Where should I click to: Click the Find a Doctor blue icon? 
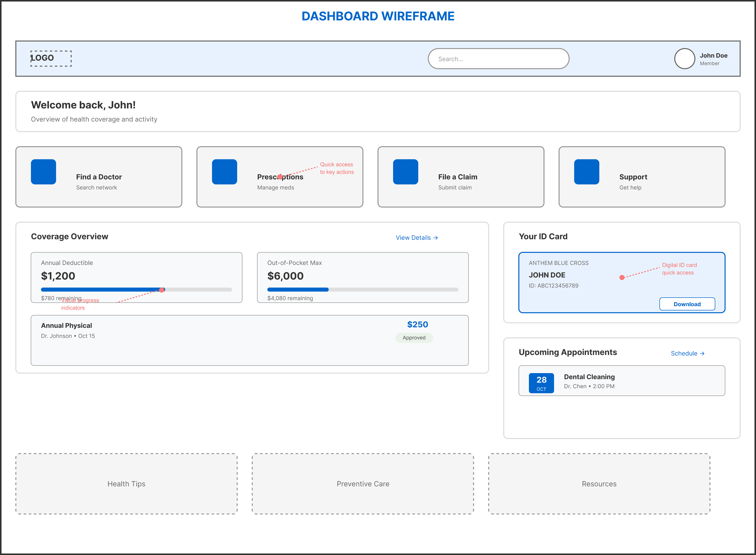click(43, 172)
